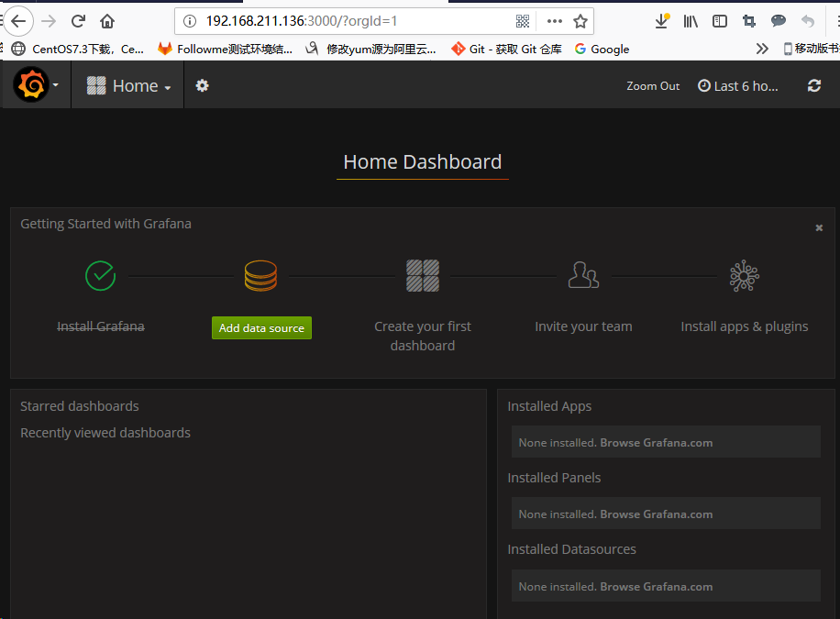Click the Install Grafana checkmark icon
The height and width of the screenshot is (619, 840).
(101, 275)
